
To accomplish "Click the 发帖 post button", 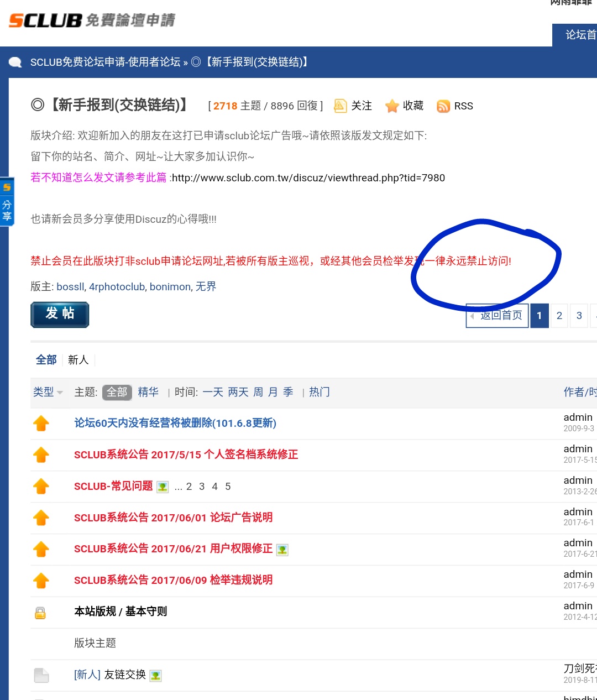I will pos(60,315).
